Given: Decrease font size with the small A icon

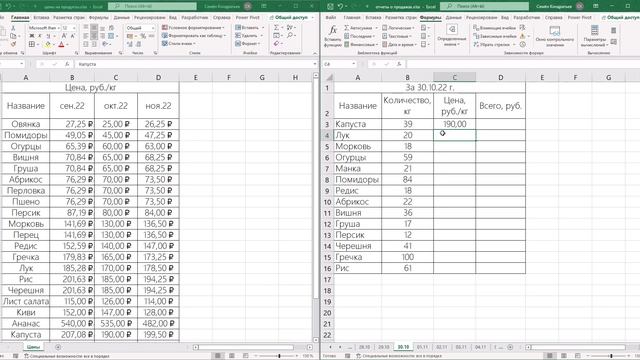Looking at the screenshot, I should coord(72,36).
